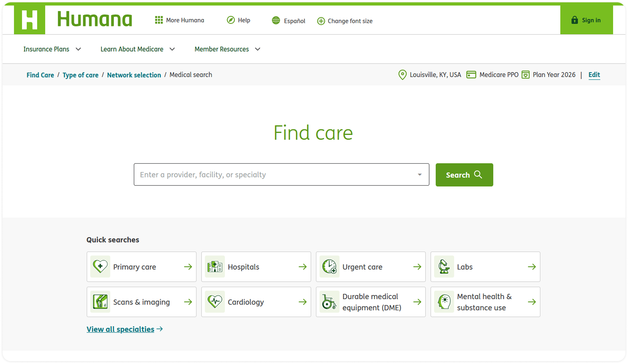Click the arrow on Labs card

(532, 267)
